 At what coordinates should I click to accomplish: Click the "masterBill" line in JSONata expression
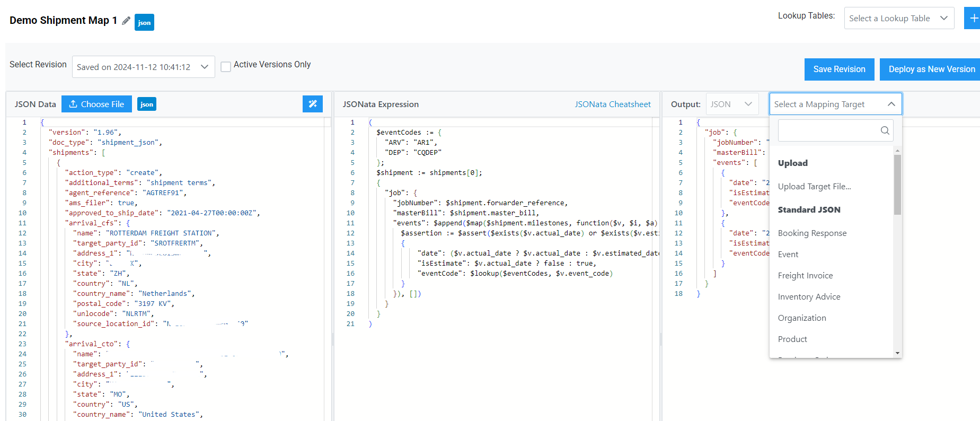(466, 213)
